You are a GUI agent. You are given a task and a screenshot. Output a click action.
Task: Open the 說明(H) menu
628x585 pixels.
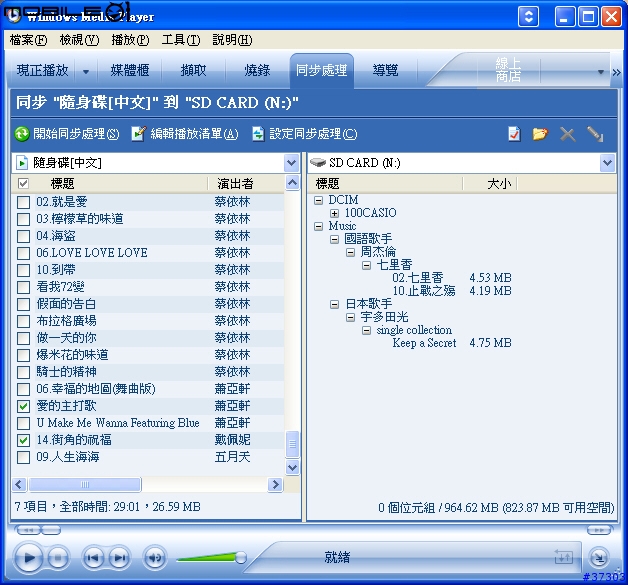(x=232, y=40)
